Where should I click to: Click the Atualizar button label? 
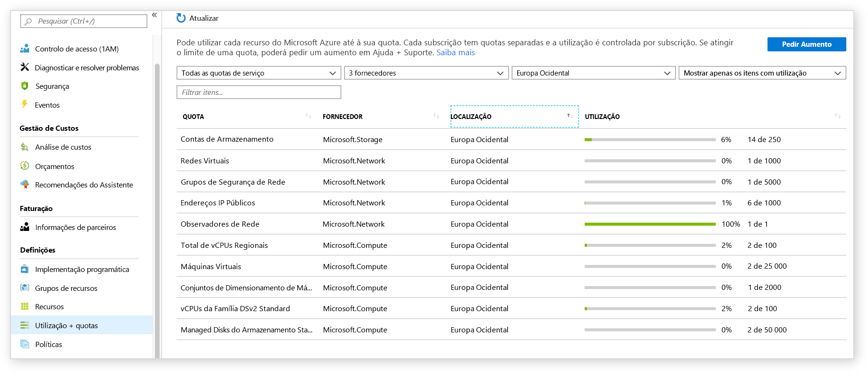(204, 18)
